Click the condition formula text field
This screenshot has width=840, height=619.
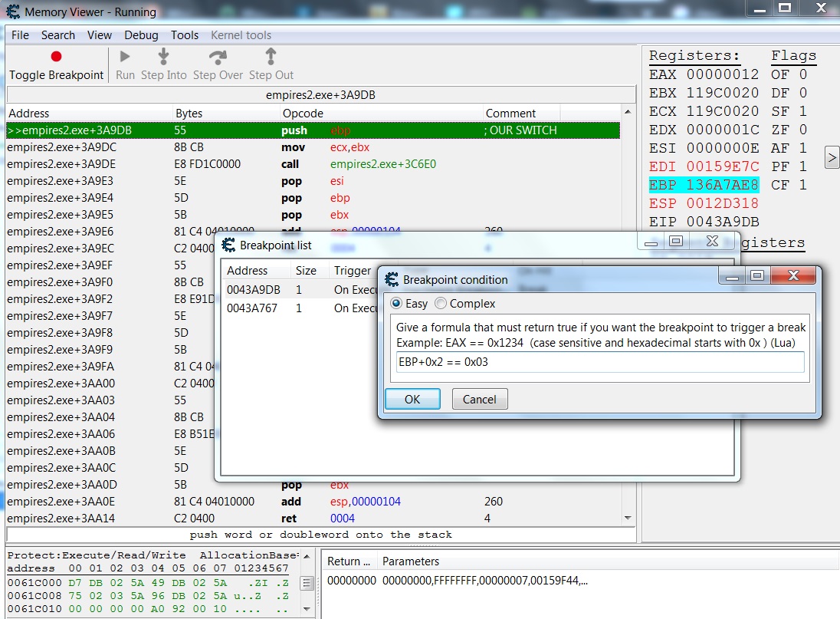[x=600, y=362]
